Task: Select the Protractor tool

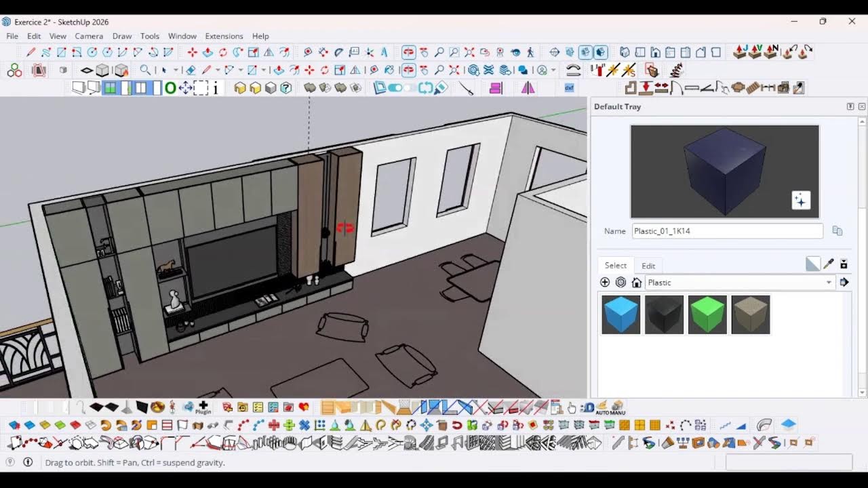Action: click(338, 52)
